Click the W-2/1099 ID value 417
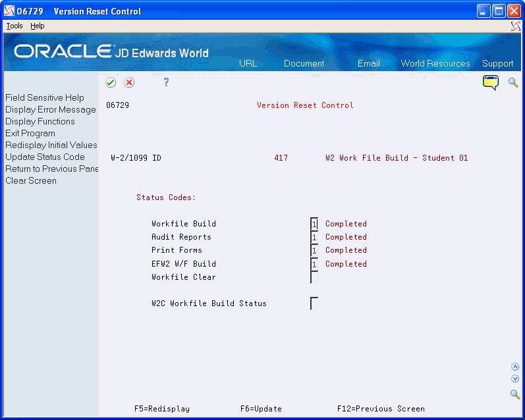Image resolution: width=525 pixels, height=420 pixels. [x=281, y=158]
